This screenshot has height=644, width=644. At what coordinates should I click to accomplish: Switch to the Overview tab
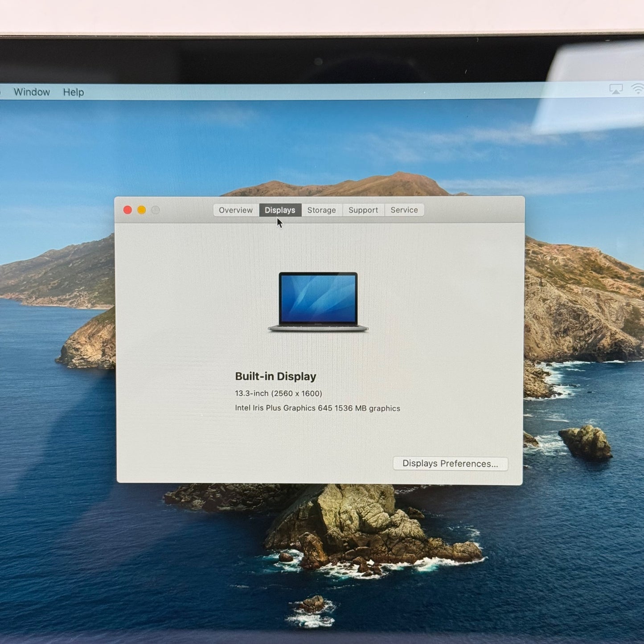pos(236,210)
